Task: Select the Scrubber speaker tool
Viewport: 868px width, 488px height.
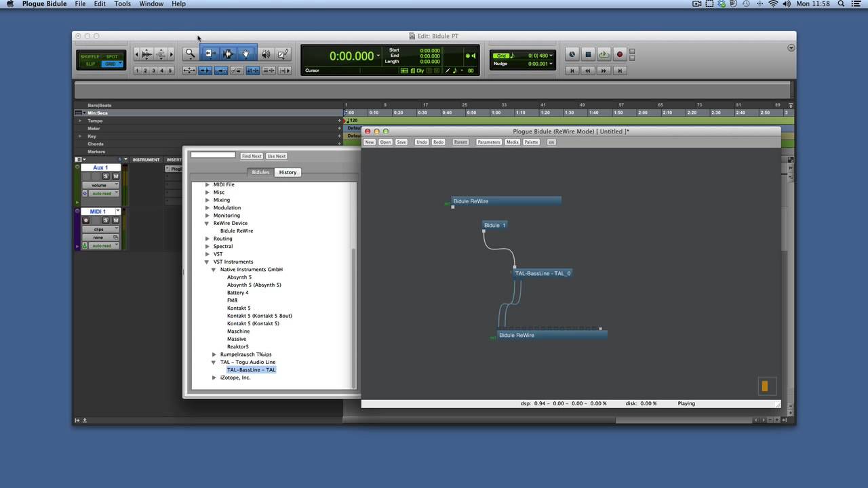Action: [266, 54]
